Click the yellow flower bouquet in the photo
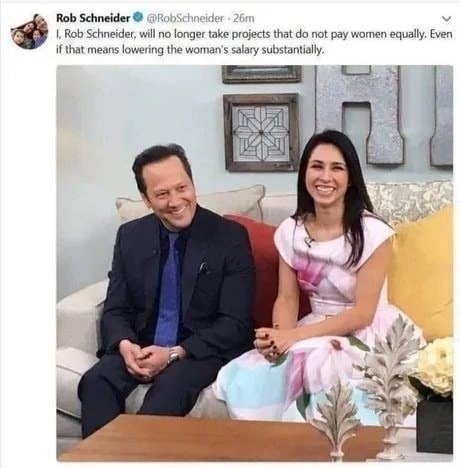This screenshot has height=468, width=460. pos(433,367)
